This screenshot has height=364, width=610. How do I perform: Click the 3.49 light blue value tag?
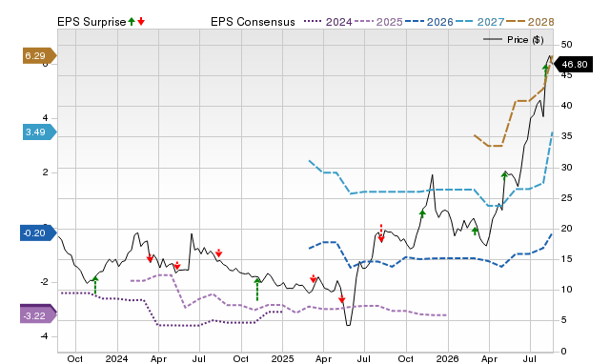point(40,132)
